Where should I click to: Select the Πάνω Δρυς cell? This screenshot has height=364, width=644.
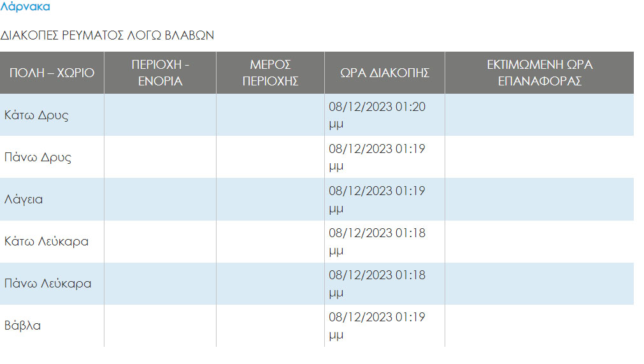pos(52,157)
